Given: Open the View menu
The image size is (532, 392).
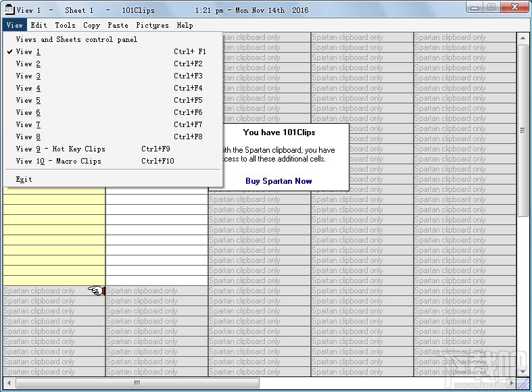Looking at the screenshot, I should [14, 25].
